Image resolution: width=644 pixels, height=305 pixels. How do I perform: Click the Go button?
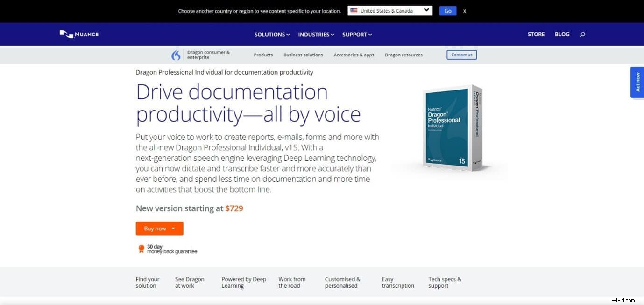coord(447,10)
